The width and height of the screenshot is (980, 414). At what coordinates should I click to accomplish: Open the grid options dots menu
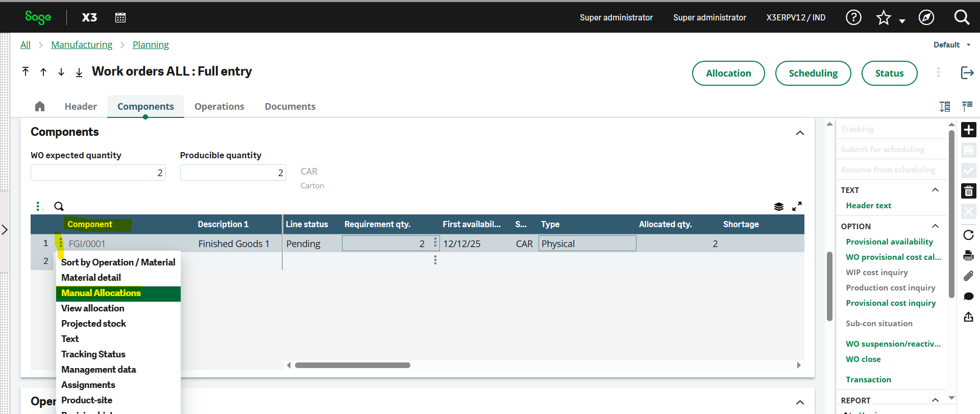click(x=38, y=206)
